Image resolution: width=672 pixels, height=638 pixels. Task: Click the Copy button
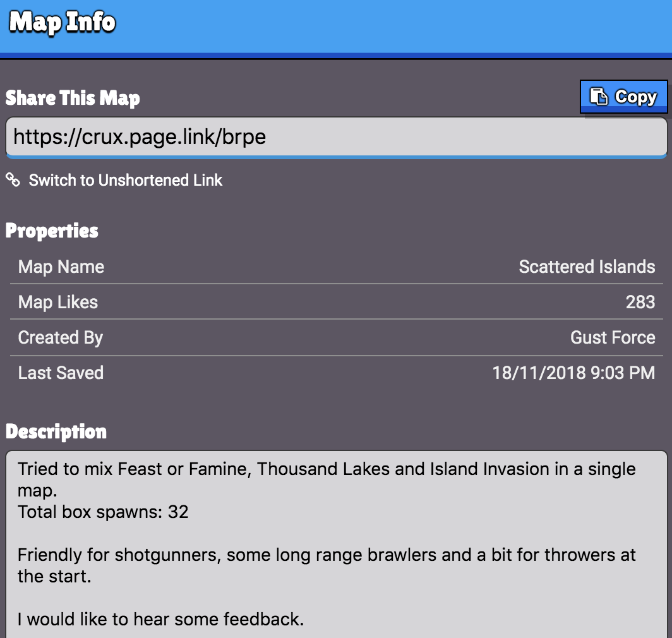tap(623, 97)
